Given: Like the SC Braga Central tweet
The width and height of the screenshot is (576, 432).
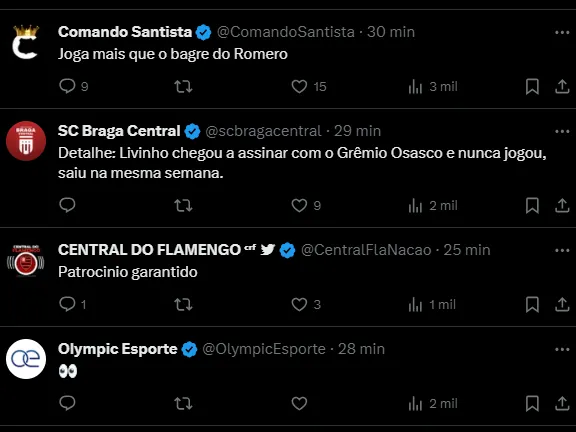Looking at the screenshot, I should click(x=299, y=205).
